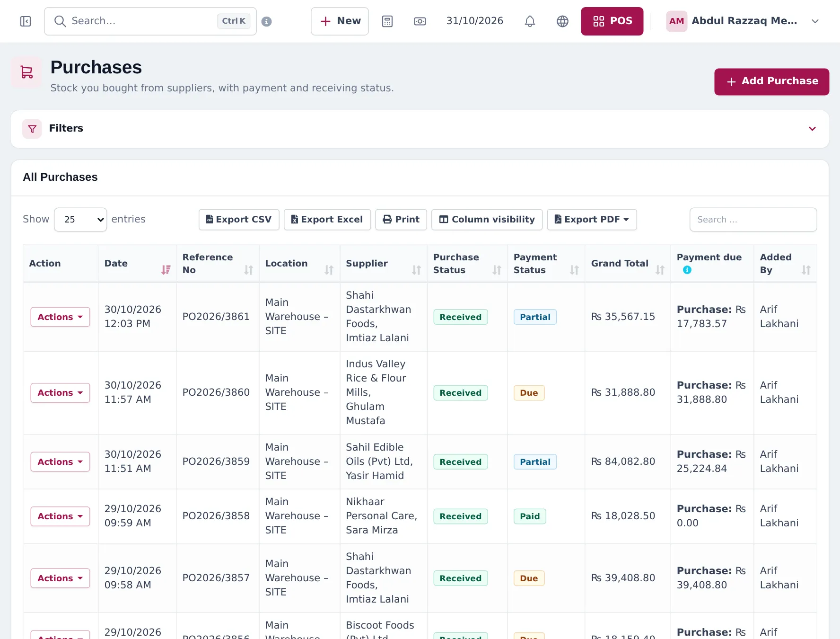The image size is (840, 639).
Task: Click the Purchases cart icon
Action: (x=26, y=72)
